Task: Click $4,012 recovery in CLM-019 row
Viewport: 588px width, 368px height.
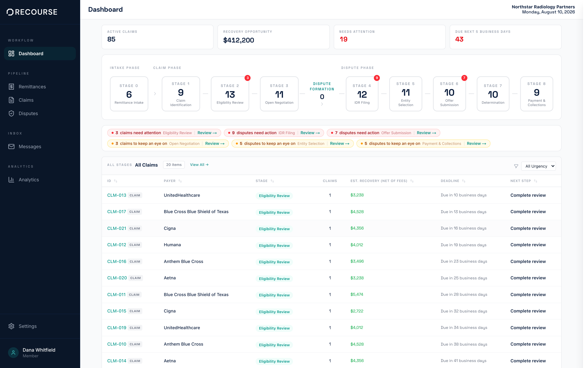Action: pos(357,328)
